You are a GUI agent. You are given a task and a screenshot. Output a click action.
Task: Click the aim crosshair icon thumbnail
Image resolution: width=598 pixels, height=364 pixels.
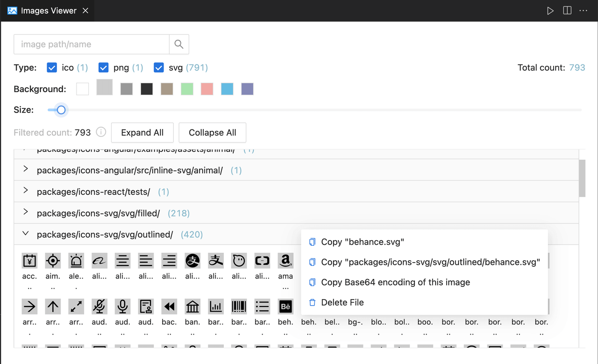(x=53, y=260)
